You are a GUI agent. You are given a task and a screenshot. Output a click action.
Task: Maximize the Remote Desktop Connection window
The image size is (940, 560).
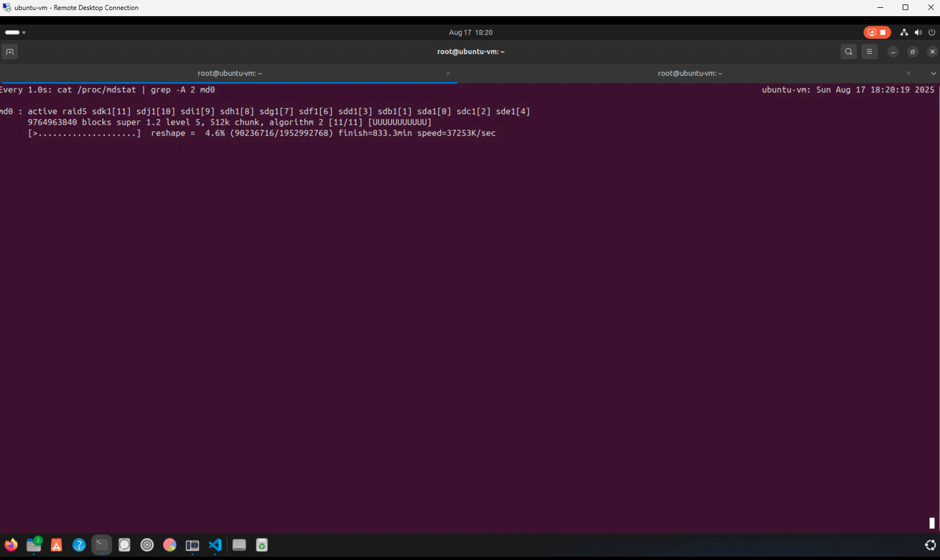[x=905, y=8]
